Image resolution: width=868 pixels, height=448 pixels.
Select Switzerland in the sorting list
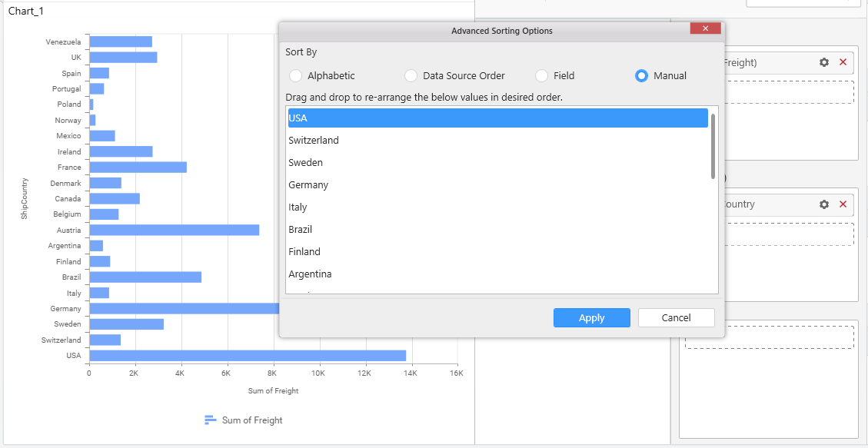(314, 141)
